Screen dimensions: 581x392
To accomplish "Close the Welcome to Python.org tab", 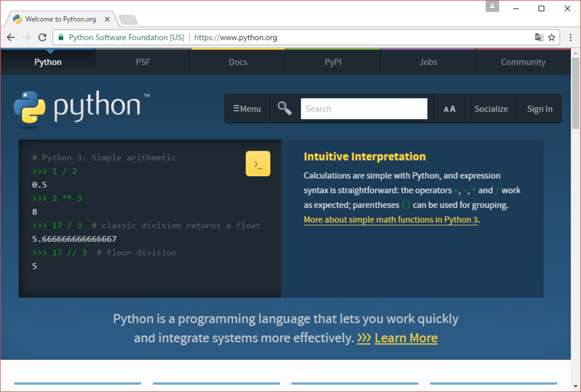I will tap(107, 19).
